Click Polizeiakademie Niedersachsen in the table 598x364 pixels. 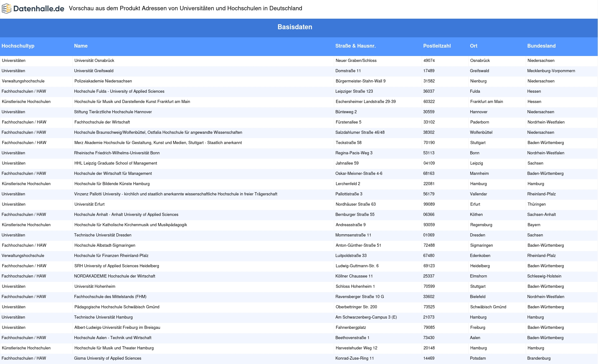point(103,81)
